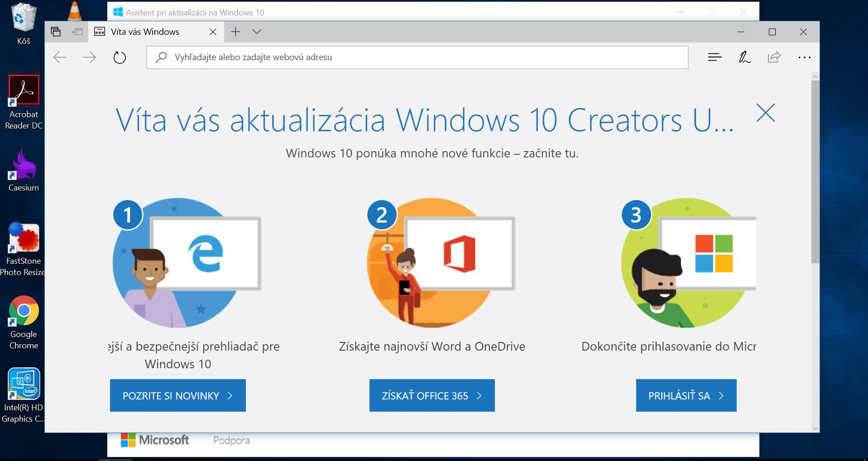
Task: Click text Dokončite prihlasovanie do Micr
Action: pos(669,346)
